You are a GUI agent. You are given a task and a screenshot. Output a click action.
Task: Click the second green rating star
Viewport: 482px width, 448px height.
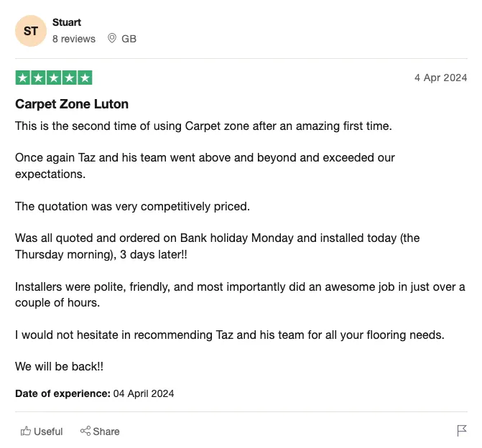(38, 78)
